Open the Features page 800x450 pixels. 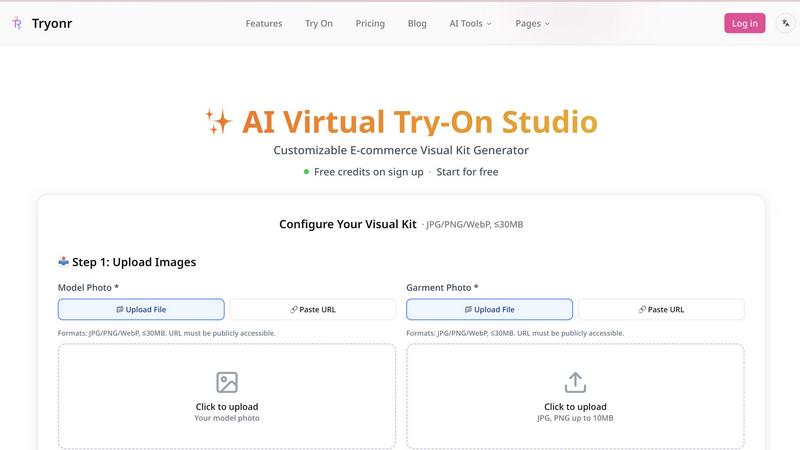click(264, 23)
